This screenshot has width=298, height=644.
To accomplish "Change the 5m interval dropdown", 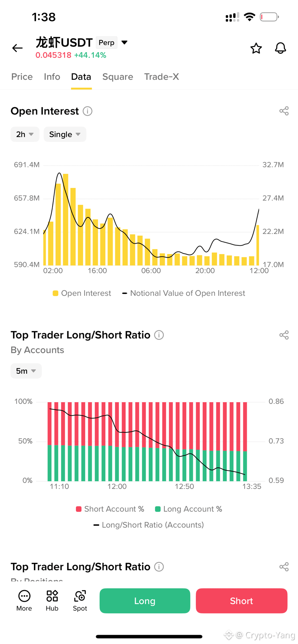I will click(26, 371).
